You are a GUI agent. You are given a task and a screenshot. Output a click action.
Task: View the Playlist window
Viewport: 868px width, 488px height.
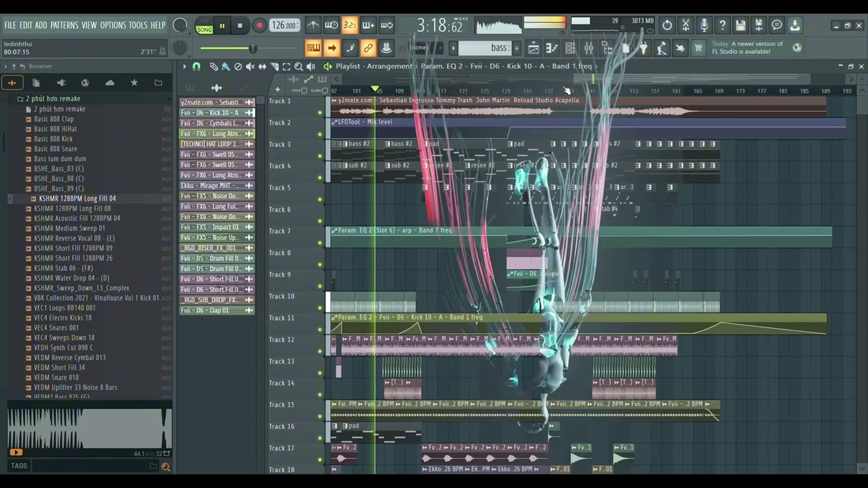click(534, 48)
